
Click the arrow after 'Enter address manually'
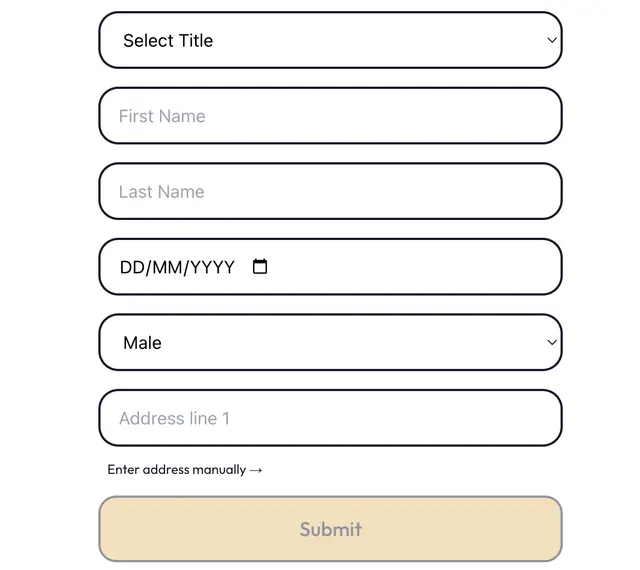pyautogui.click(x=256, y=470)
